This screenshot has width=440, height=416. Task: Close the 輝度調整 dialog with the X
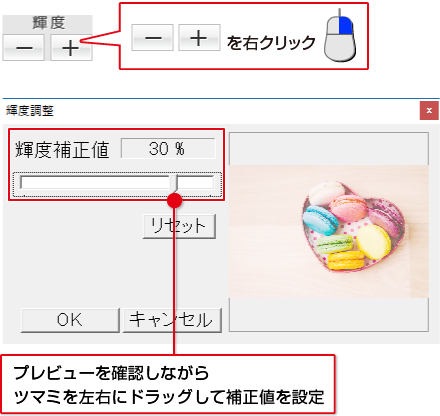tap(429, 110)
